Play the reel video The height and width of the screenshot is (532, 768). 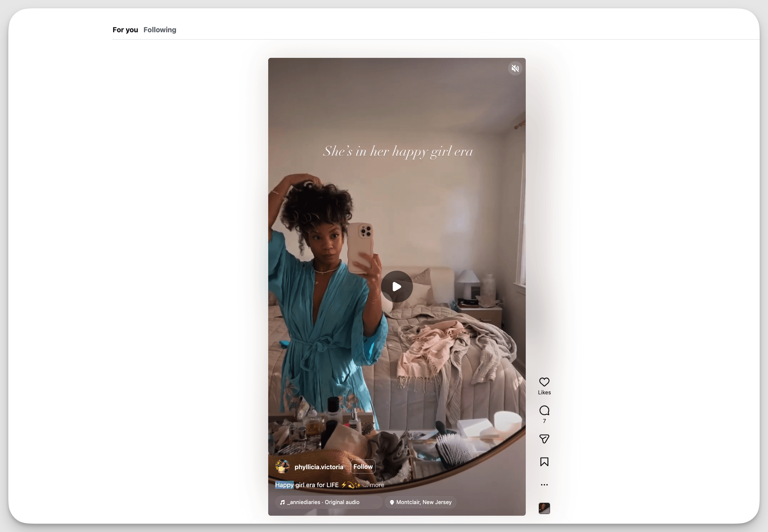pos(397,287)
